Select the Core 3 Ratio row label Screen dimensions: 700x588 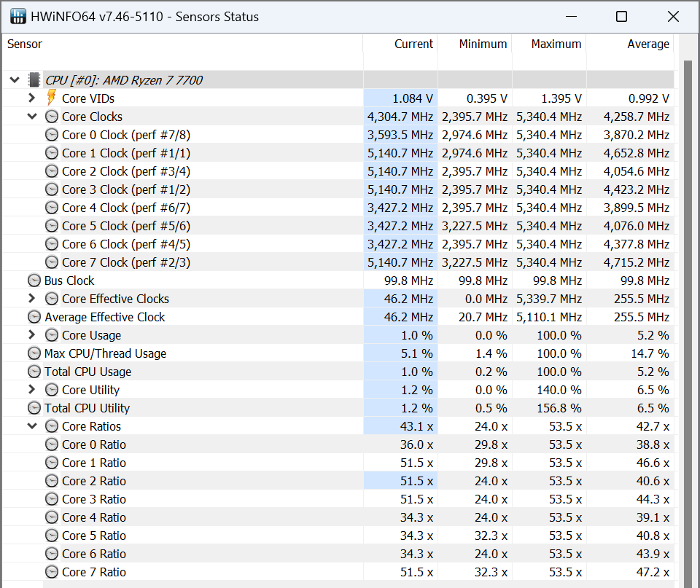[94, 499]
